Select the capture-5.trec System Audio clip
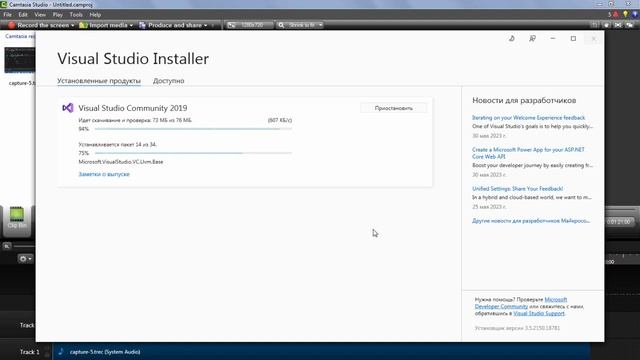640x360 pixels. click(x=322, y=351)
